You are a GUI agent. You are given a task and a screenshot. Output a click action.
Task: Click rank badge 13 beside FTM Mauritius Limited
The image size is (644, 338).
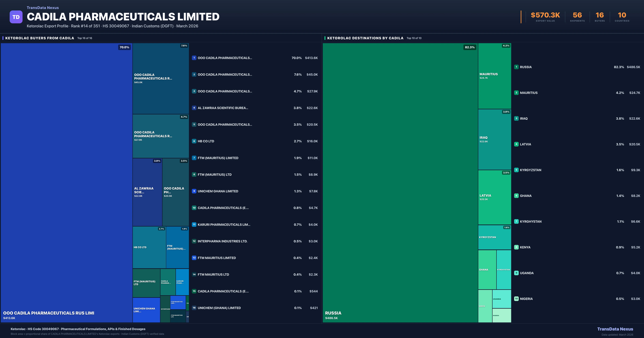tap(194, 258)
